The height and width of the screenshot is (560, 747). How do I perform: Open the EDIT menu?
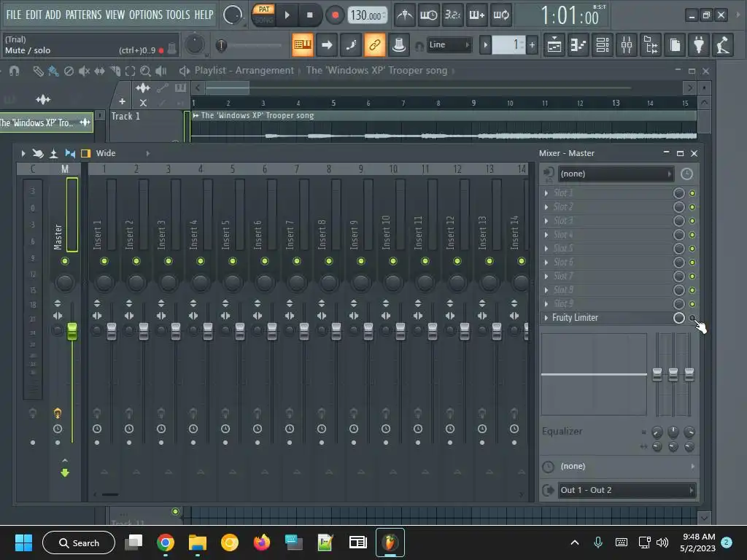[34, 15]
